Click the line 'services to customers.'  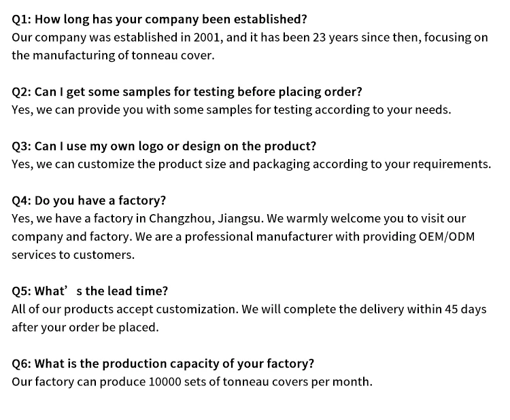tap(73, 255)
